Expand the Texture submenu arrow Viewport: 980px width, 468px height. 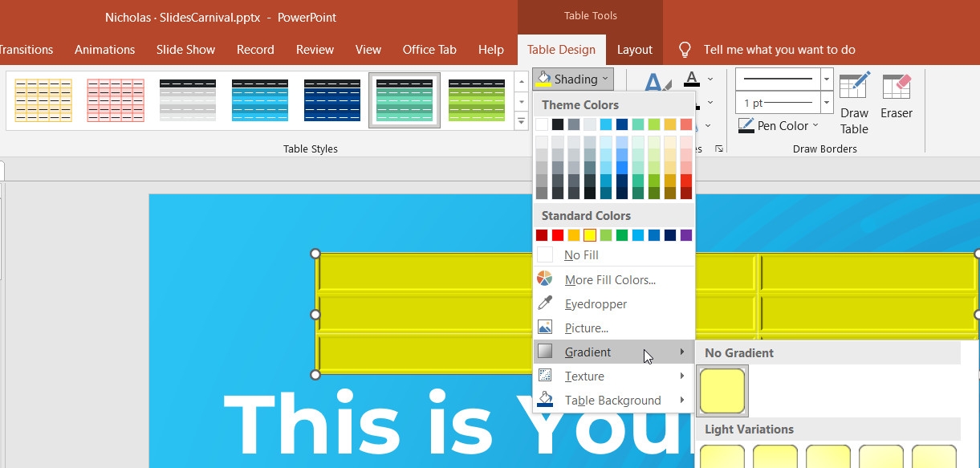click(682, 376)
